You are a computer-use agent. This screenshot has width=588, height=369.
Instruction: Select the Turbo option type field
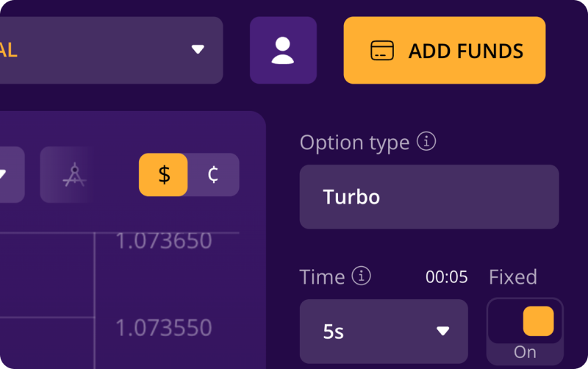(x=429, y=197)
